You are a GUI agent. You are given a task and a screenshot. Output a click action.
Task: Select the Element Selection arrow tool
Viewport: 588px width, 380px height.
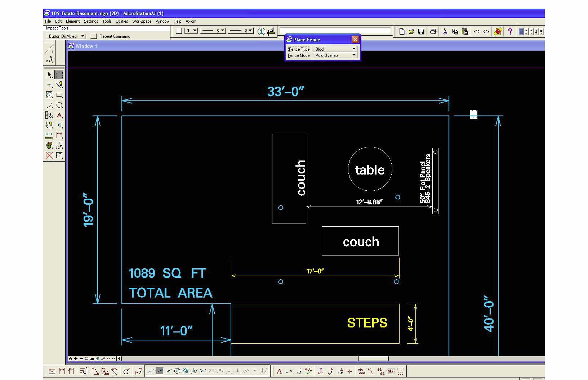click(49, 75)
